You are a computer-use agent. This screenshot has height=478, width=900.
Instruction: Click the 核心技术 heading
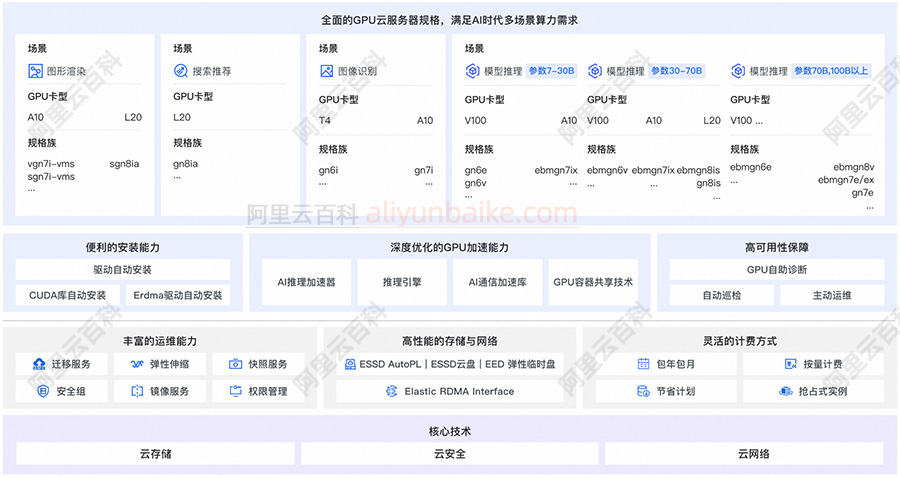(x=449, y=431)
